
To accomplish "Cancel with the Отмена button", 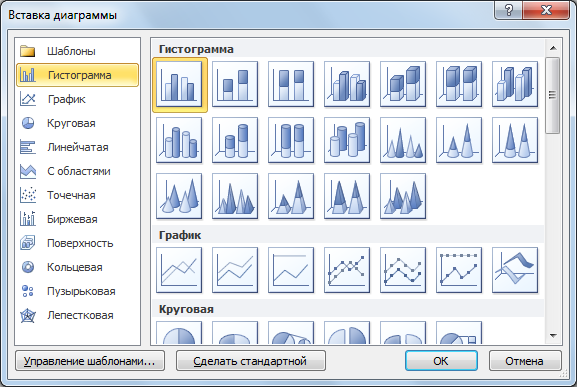I will tap(525, 361).
